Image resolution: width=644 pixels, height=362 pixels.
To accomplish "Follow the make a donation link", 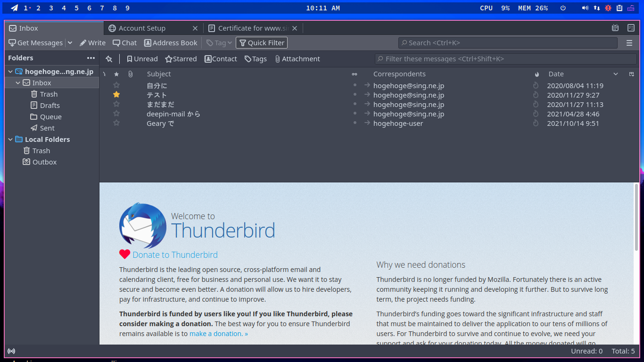I will pyautogui.click(x=218, y=334).
